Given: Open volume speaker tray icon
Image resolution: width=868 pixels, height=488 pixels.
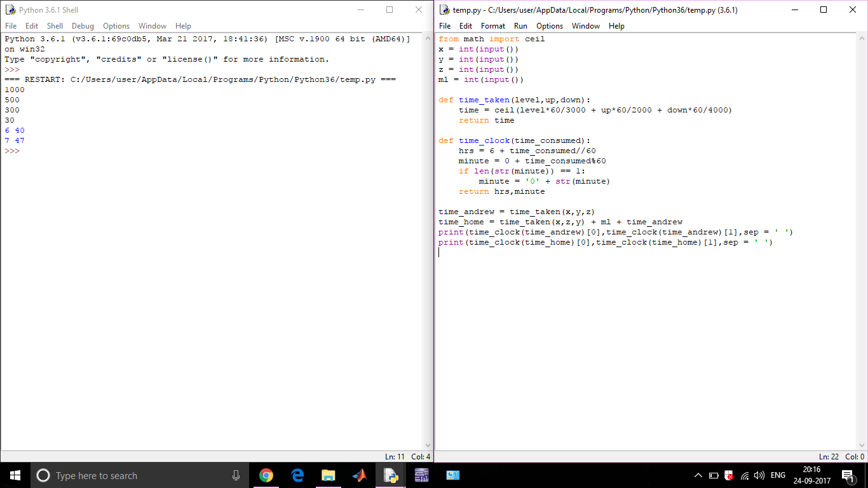Looking at the screenshot, I should coord(759,475).
